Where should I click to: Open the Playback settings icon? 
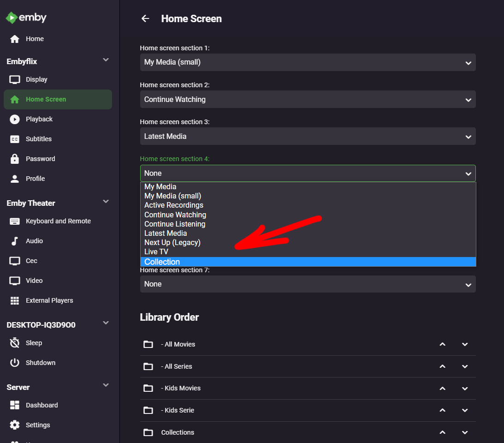click(15, 119)
